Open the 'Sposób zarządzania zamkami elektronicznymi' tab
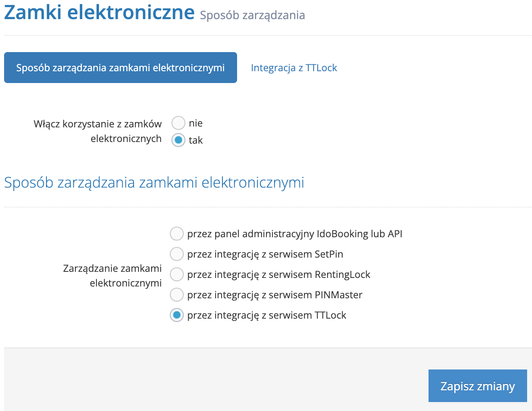The width and height of the screenshot is (532, 411). point(120,68)
